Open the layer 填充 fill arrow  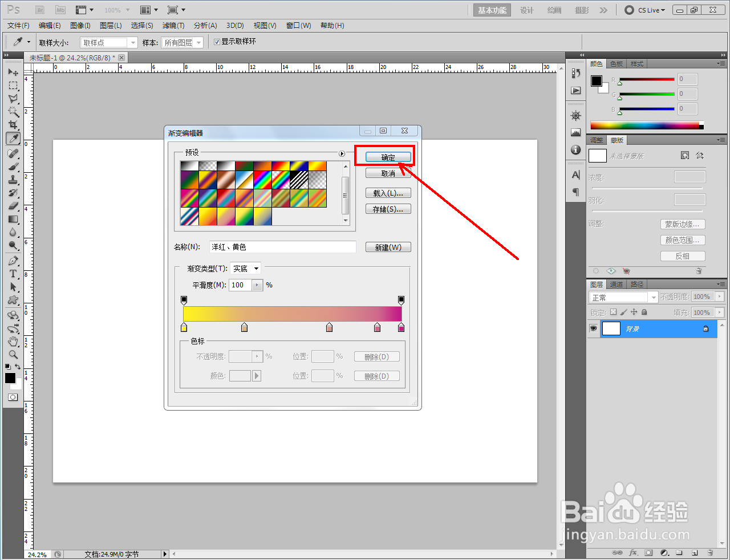[x=720, y=313]
